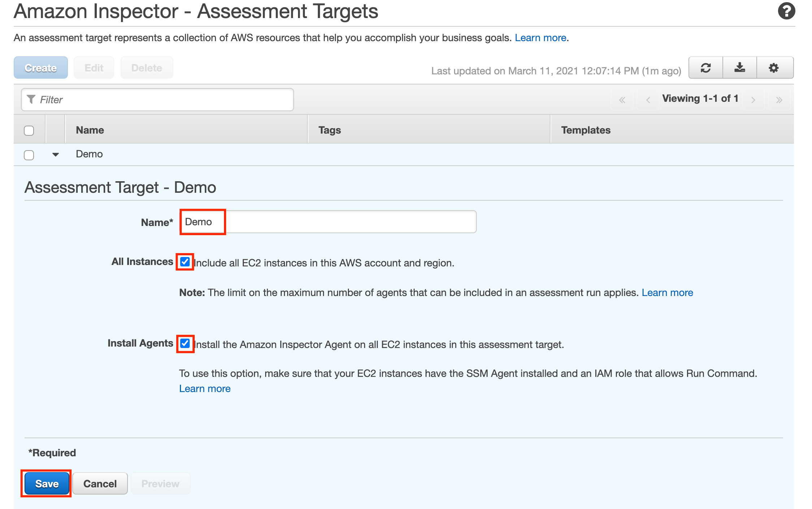Go to previous page of results

[648, 100]
